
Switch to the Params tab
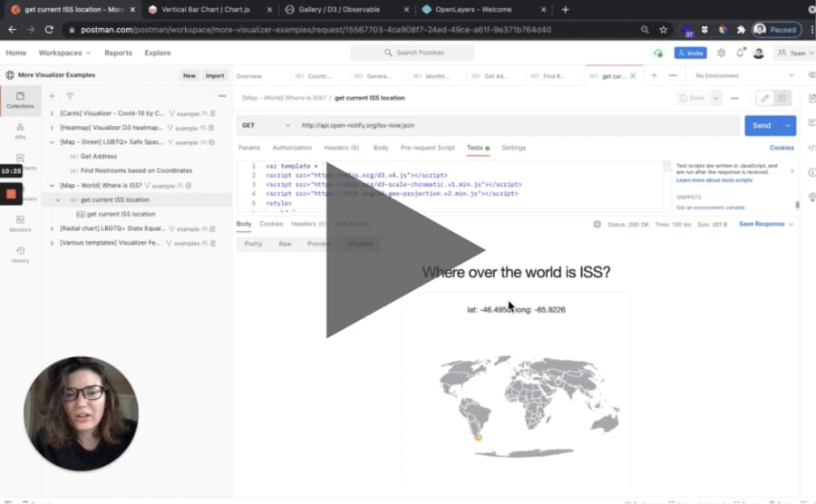point(249,148)
